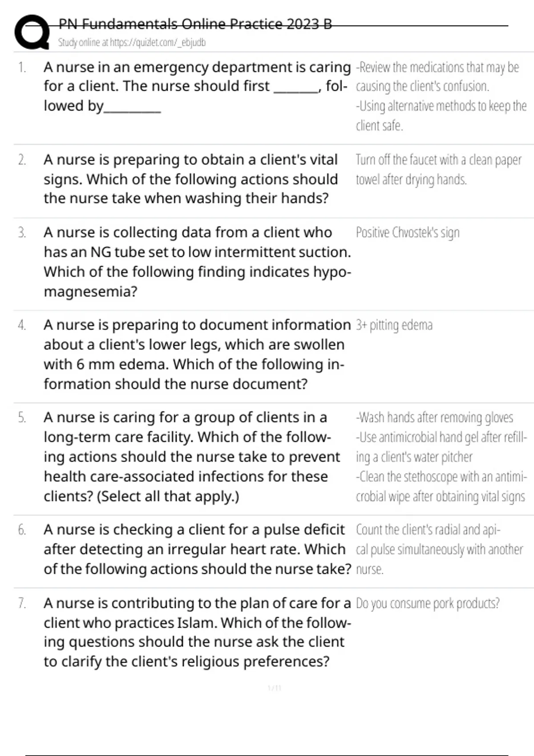Select question number 3 marker
This screenshot has height=756, width=534.
click(x=22, y=233)
